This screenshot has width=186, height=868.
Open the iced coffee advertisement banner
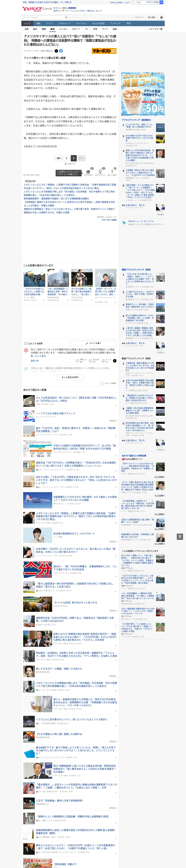pyautogui.click(x=143, y=94)
